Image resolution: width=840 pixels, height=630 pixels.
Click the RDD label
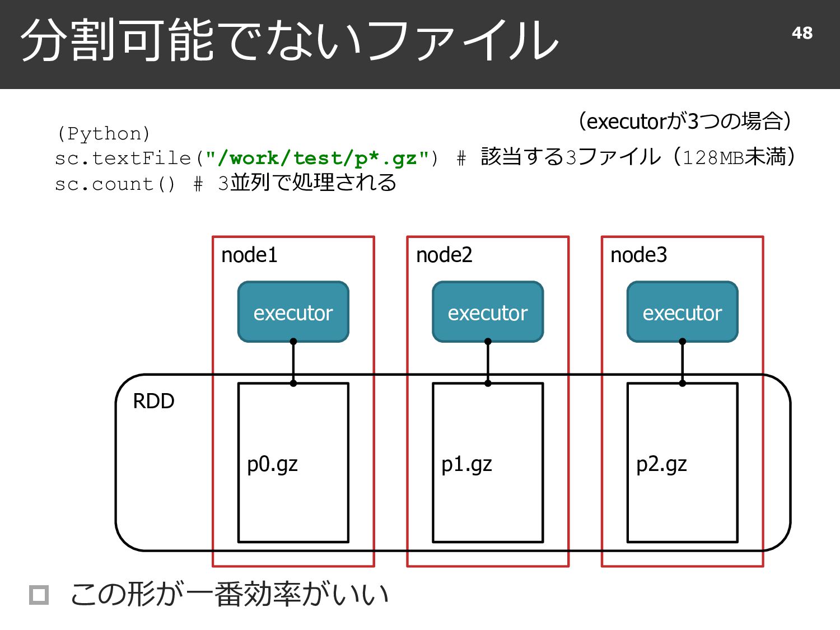(153, 401)
